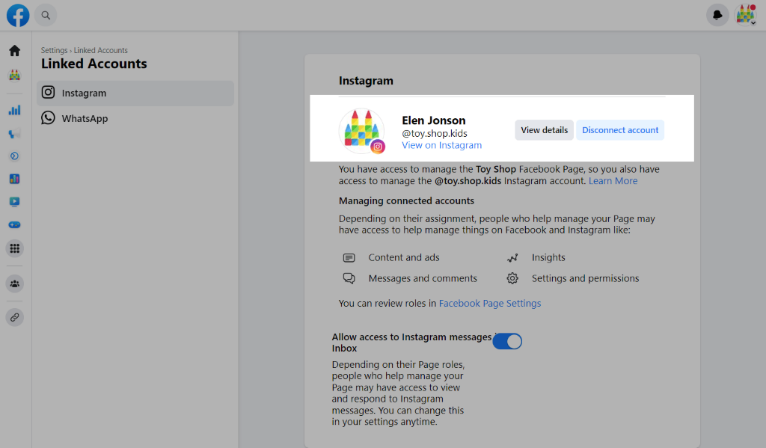The image size is (766, 448).
Task: Click the Toy Shop Instagram profile picture
Action: pyautogui.click(x=362, y=131)
